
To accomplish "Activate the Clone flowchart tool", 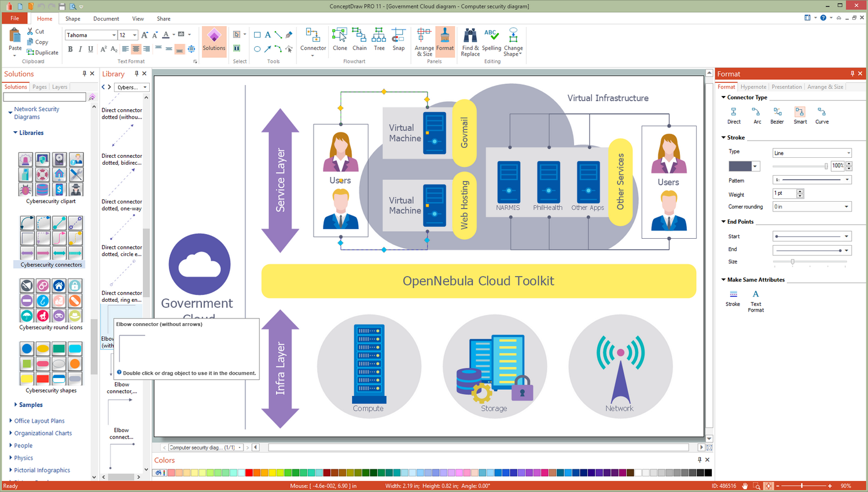I will (x=340, y=39).
